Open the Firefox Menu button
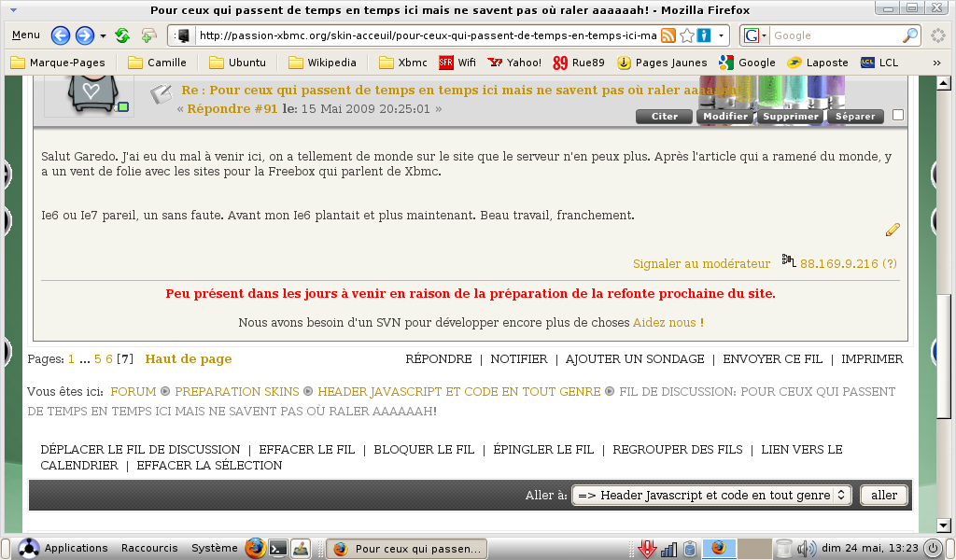Viewport: 956px width, 560px height. tap(25, 35)
